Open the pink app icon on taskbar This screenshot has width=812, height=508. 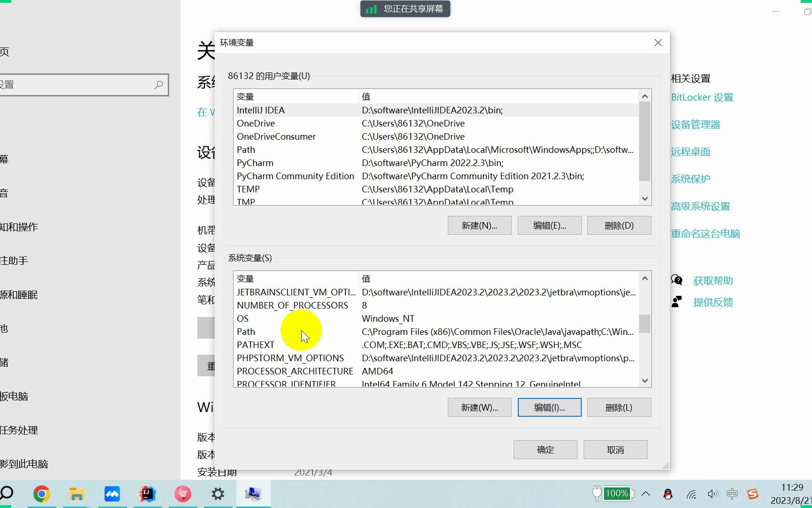pos(182,494)
